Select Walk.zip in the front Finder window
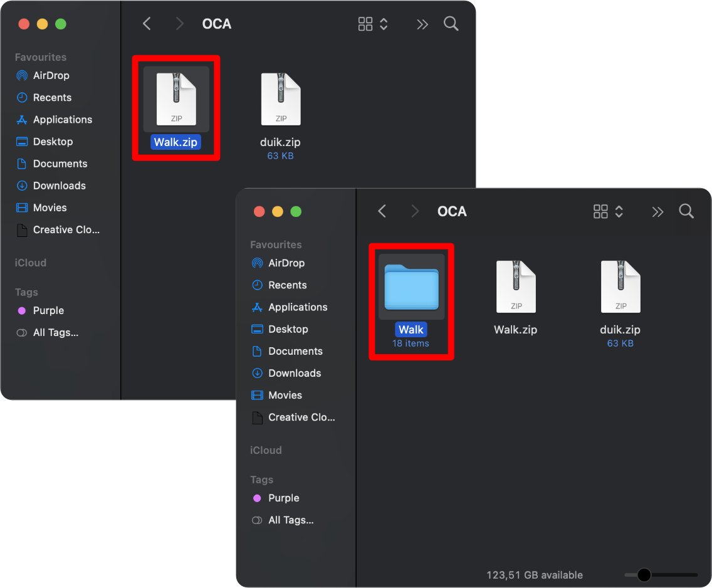Image resolution: width=712 pixels, height=588 pixels. coord(515,287)
